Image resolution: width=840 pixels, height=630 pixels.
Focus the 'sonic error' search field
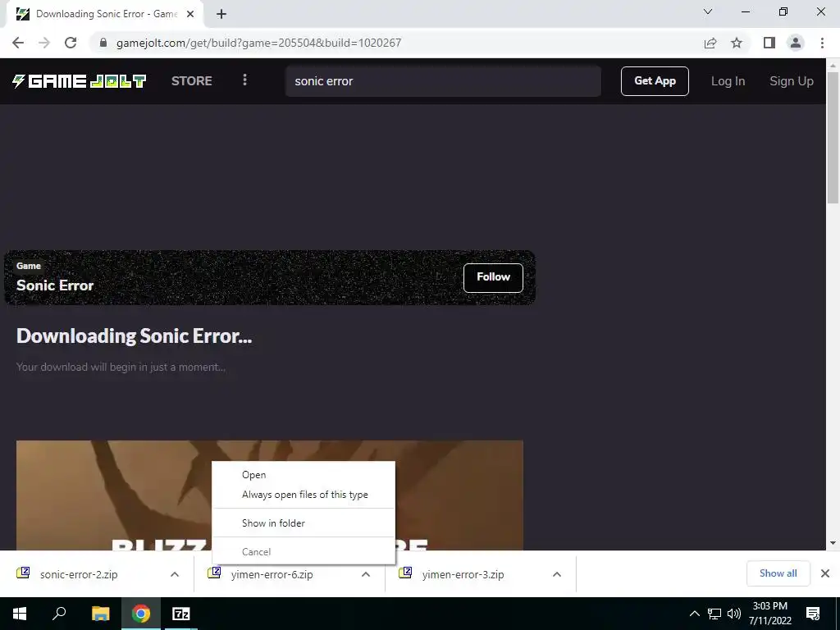tap(443, 81)
